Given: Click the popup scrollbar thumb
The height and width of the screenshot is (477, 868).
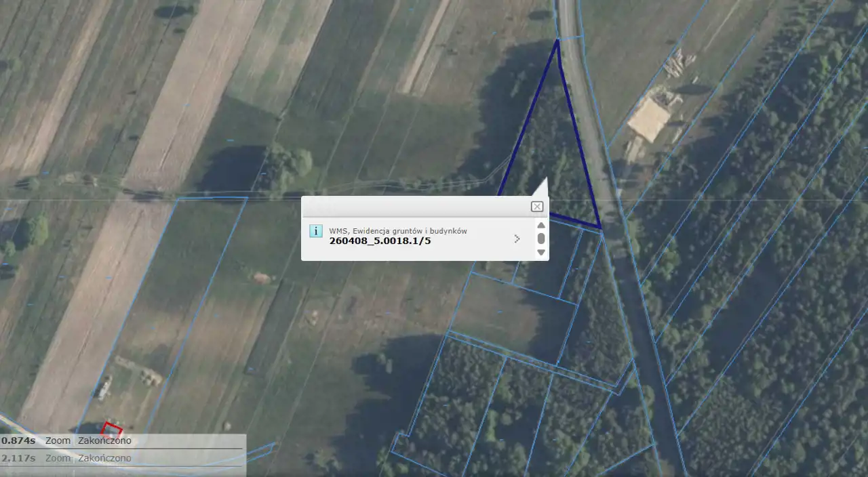Looking at the screenshot, I should point(541,239).
